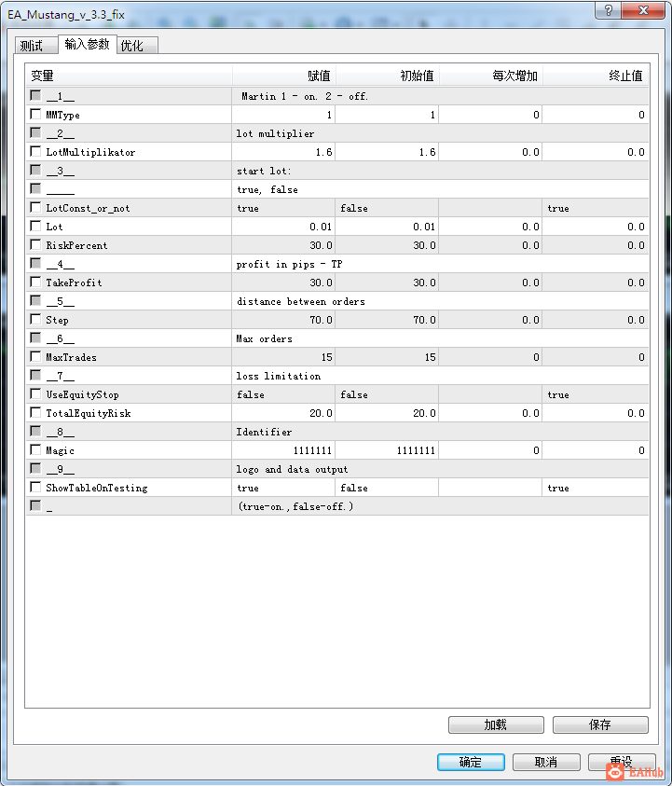Click the 保存 button
Viewport: 672px width, 786px height.
coord(600,724)
